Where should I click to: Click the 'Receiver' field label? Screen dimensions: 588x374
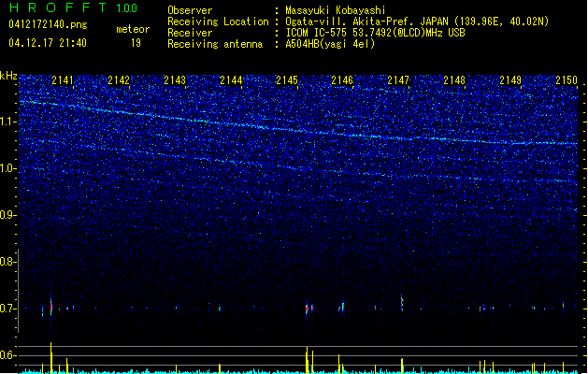[x=190, y=33]
